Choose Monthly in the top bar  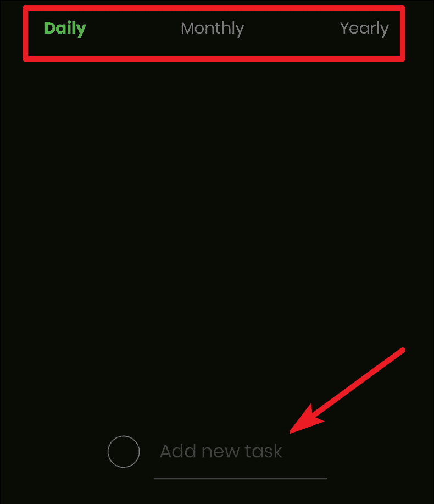pyautogui.click(x=213, y=29)
